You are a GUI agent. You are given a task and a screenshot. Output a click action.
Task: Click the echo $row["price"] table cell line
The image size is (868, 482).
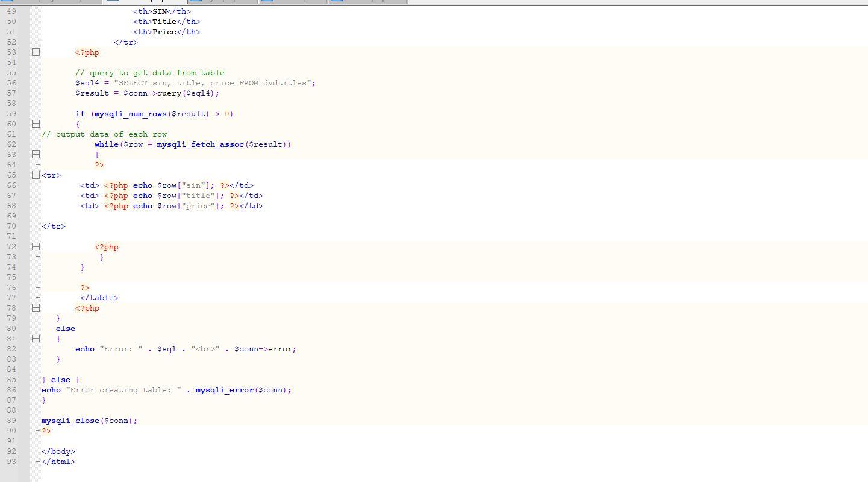click(x=172, y=206)
